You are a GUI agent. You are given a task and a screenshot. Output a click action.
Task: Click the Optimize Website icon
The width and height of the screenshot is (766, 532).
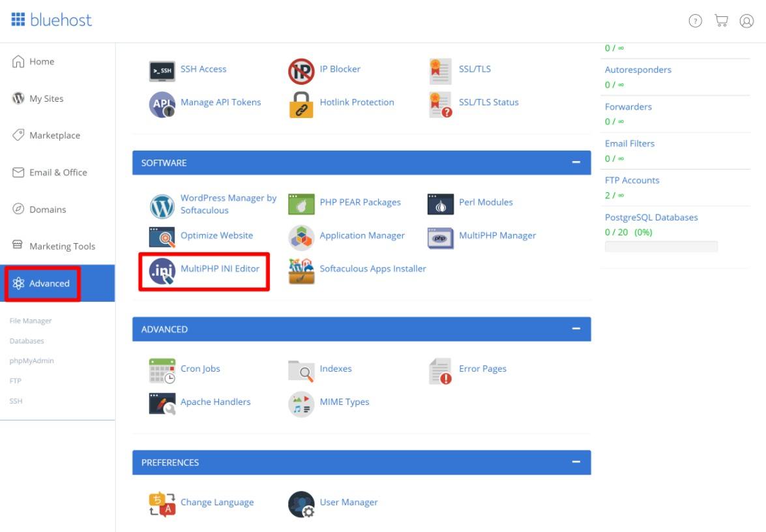pyautogui.click(x=162, y=237)
